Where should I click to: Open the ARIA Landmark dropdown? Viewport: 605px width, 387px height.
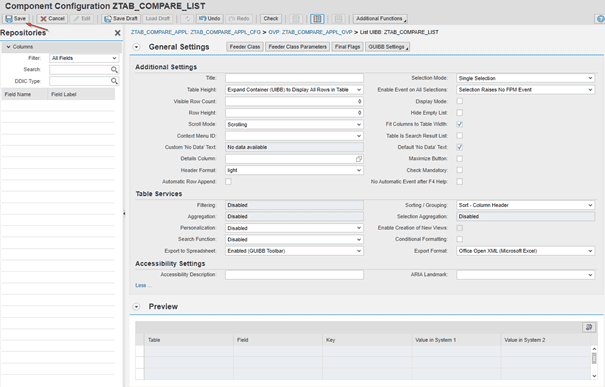point(526,275)
